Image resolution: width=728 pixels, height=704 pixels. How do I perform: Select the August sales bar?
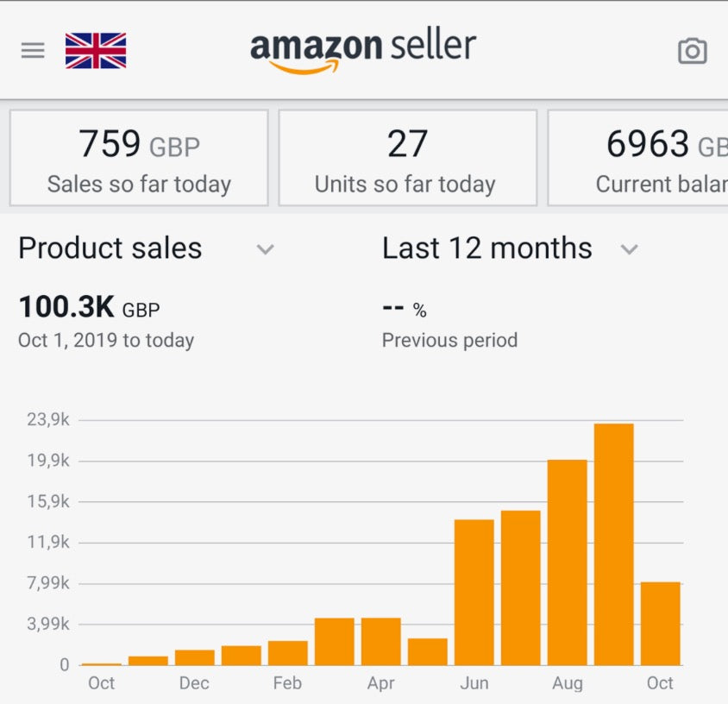568,563
